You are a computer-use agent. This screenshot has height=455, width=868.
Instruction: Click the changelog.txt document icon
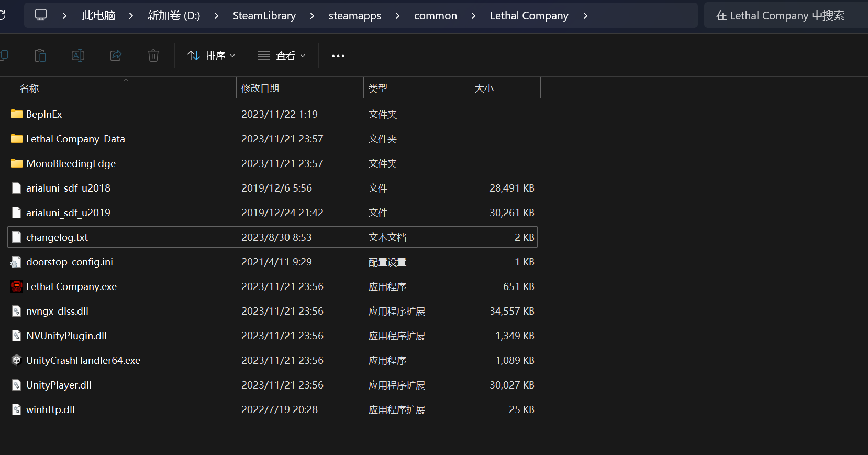point(17,237)
